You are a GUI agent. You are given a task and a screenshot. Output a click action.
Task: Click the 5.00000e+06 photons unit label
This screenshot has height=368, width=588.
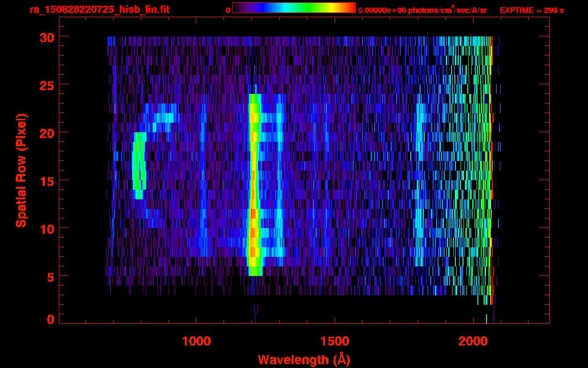[423, 10]
